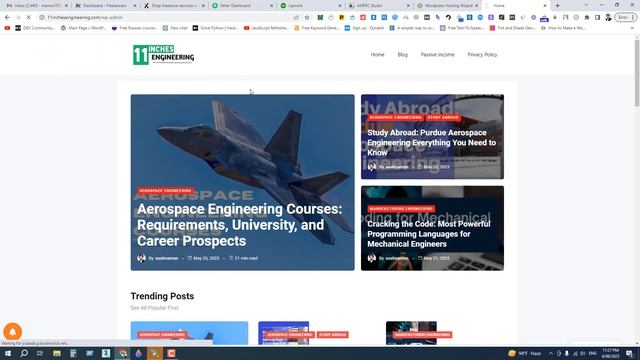
Task: Open the Aerospace Engineering Courses featured article title
Action: click(x=240, y=225)
